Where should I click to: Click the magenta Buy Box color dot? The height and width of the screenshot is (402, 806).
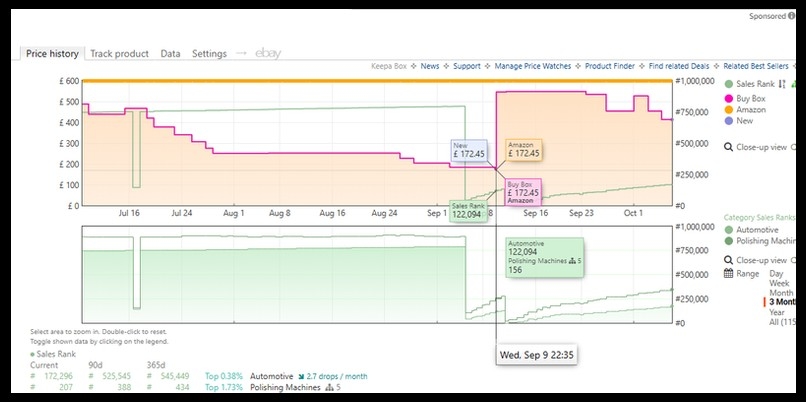point(728,99)
